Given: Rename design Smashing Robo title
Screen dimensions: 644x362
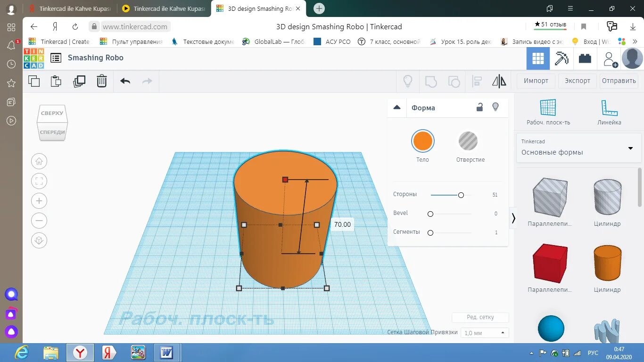Looking at the screenshot, I should 96,58.
